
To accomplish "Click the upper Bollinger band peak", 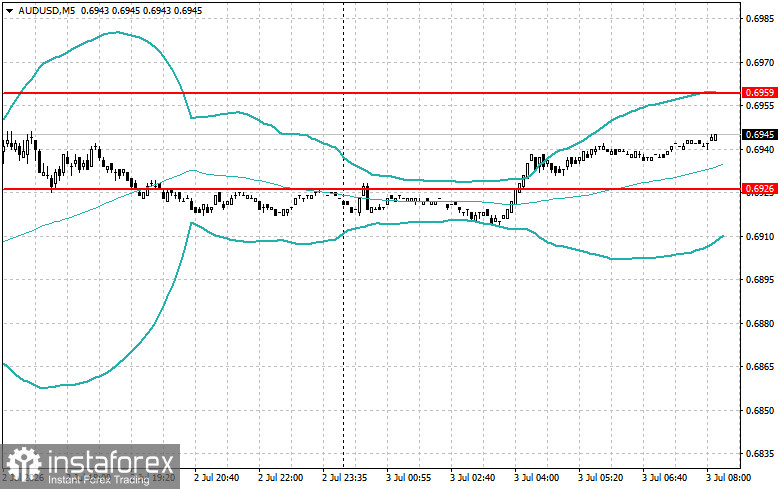I will click(x=116, y=32).
